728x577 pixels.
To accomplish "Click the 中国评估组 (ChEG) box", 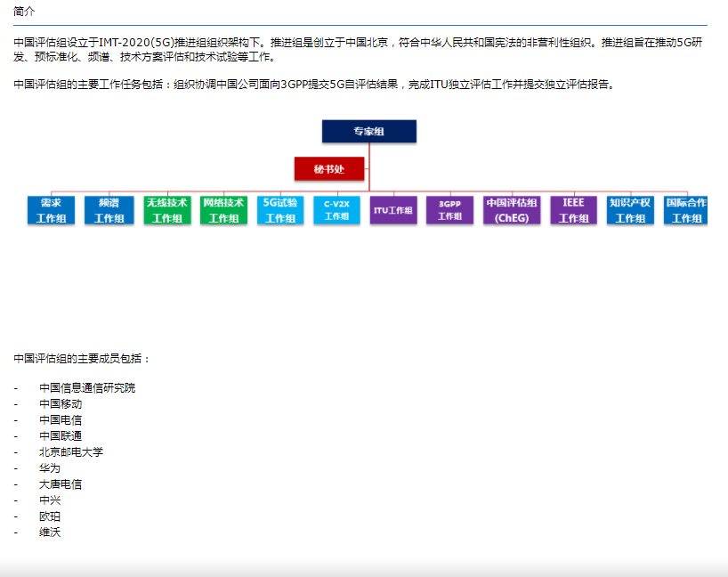I will tap(512, 210).
